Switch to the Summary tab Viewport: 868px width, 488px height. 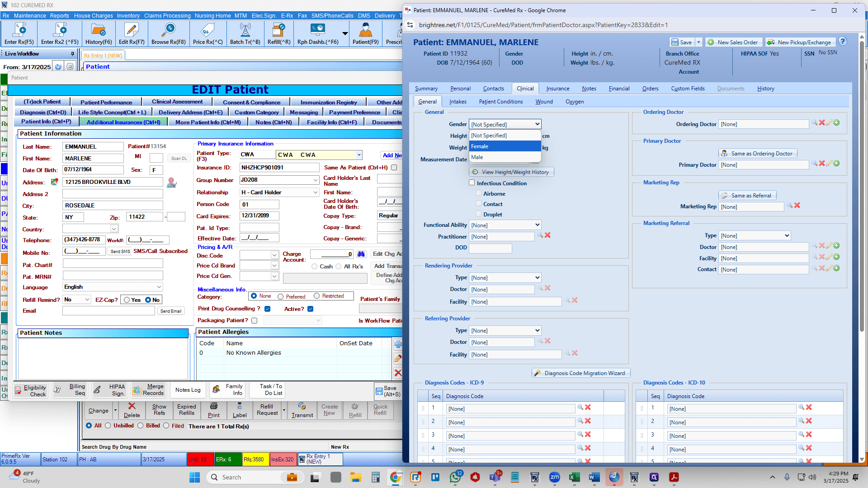pos(426,89)
